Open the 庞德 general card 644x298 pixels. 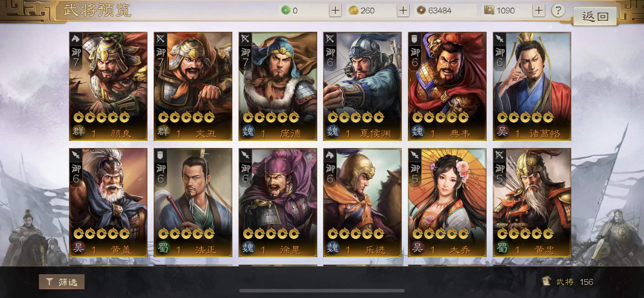278,86
